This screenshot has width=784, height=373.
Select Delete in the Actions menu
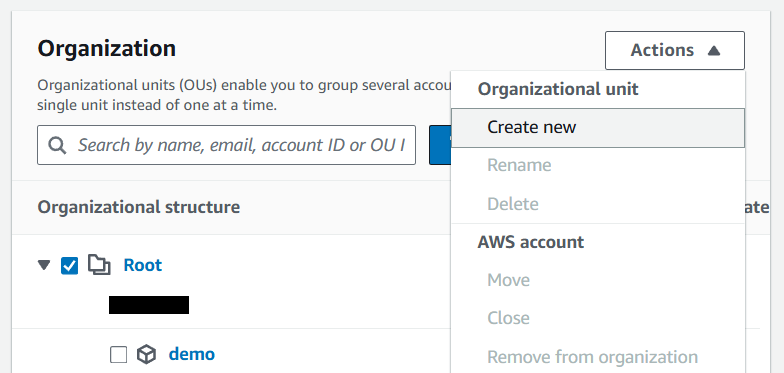tap(512, 204)
